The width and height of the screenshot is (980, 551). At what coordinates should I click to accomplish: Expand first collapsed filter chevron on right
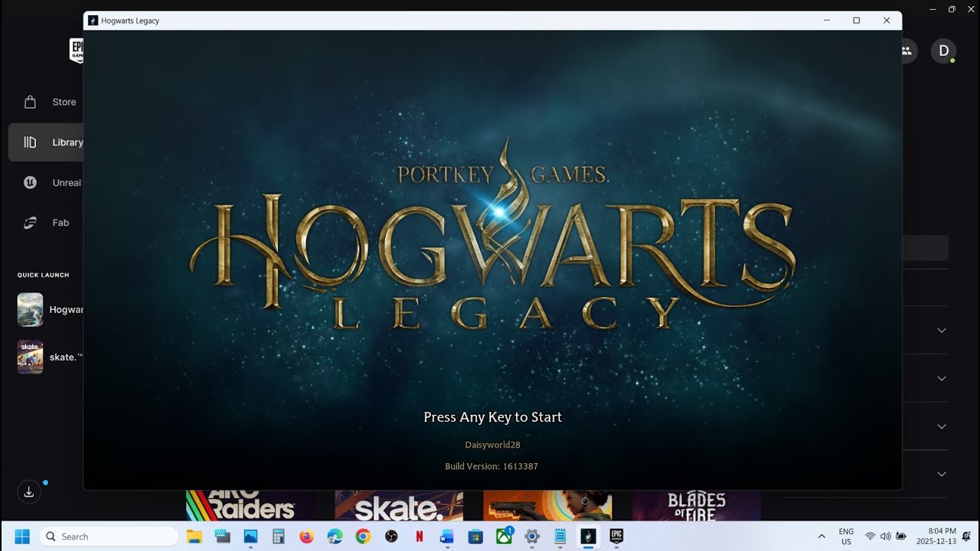(942, 331)
